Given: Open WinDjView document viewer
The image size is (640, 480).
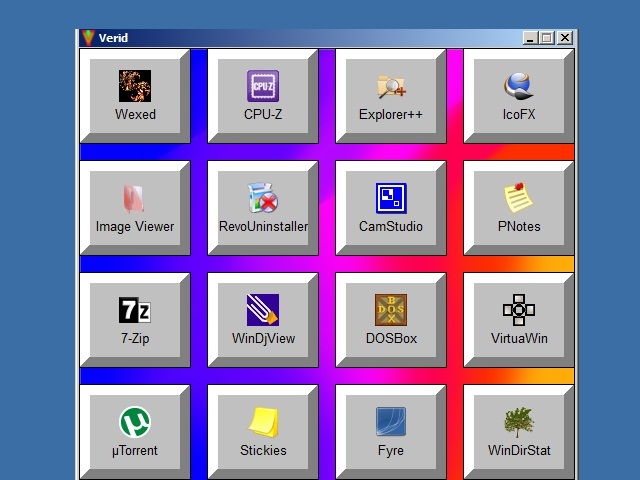Looking at the screenshot, I should 263,320.
